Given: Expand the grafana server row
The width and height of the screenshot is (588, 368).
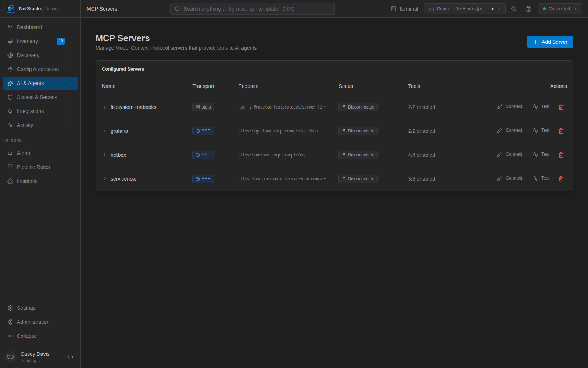Looking at the screenshot, I should (105, 131).
